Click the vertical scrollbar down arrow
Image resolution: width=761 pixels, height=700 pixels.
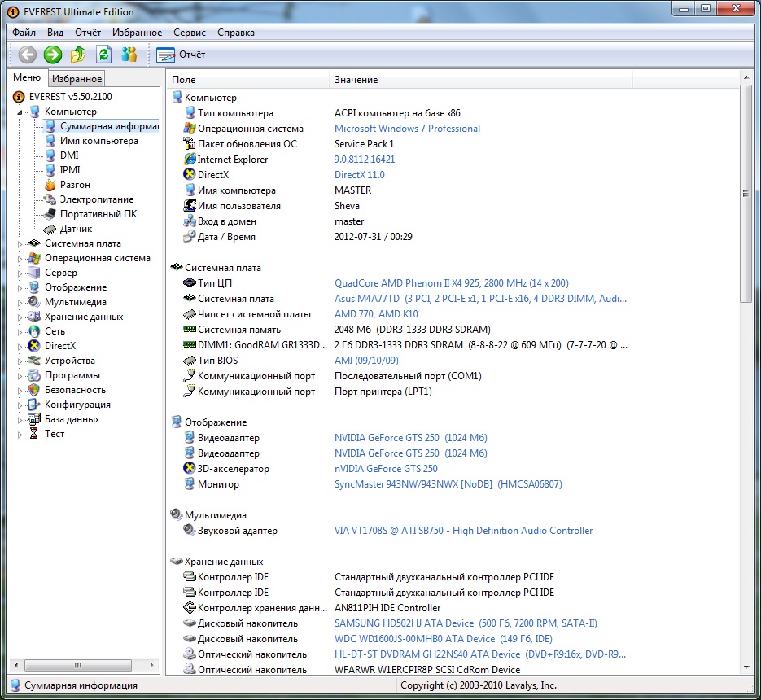pos(746,669)
